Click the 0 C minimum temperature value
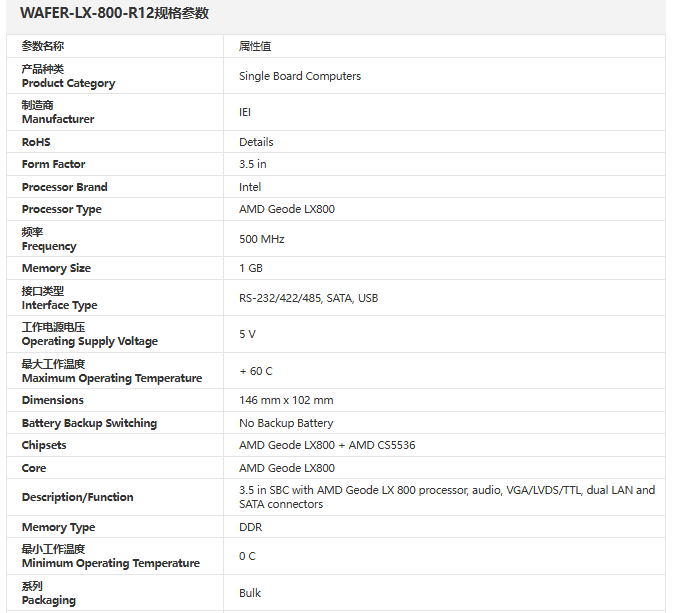Image resolution: width=673 pixels, height=613 pixels. point(247,556)
